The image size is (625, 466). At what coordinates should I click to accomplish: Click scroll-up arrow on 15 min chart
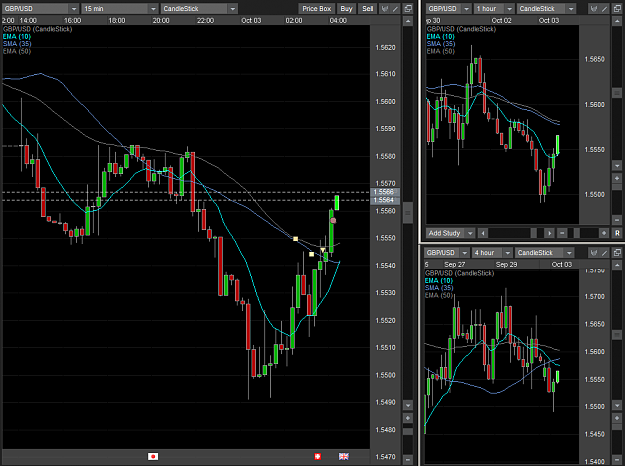pos(408,21)
